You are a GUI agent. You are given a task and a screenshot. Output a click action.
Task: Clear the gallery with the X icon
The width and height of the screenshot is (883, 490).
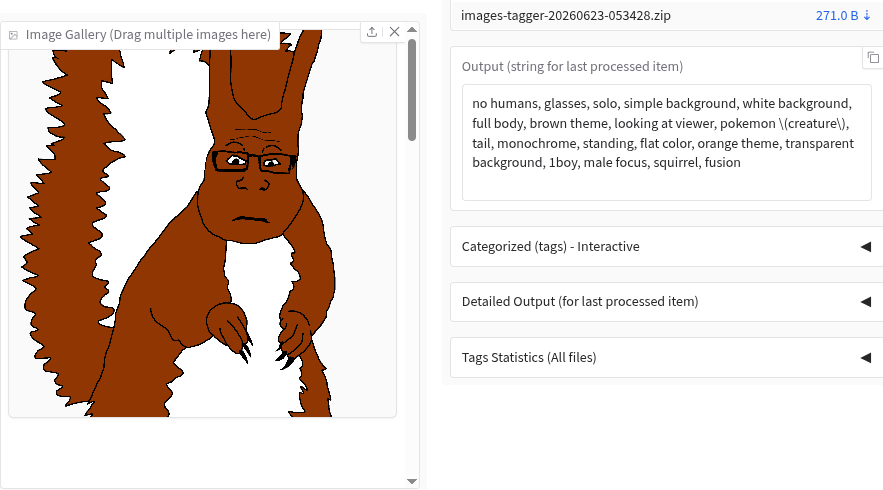pyautogui.click(x=394, y=32)
